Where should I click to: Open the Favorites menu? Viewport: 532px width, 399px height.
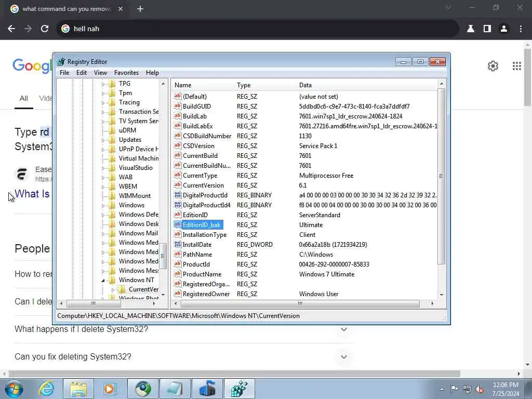pos(127,73)
